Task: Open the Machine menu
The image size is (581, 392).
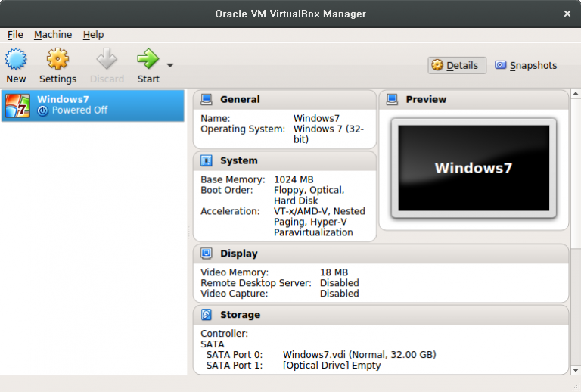Action: [x=53, y=35]
